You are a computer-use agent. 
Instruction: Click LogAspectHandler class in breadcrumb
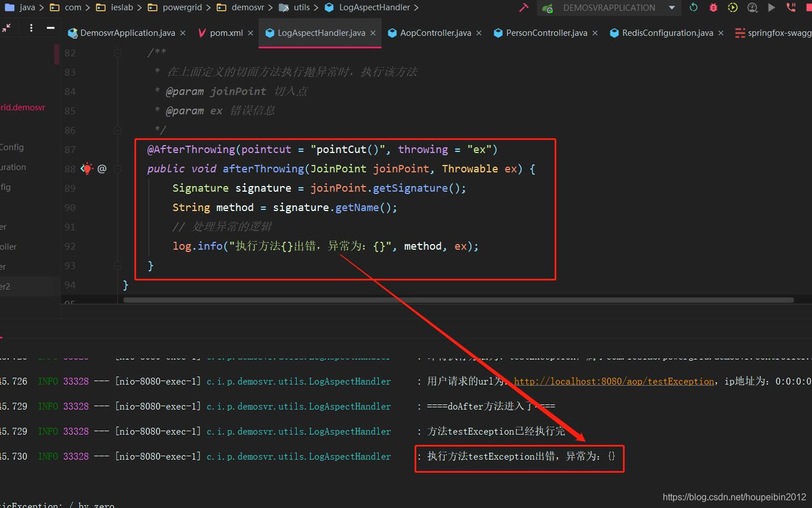point(367,7)
